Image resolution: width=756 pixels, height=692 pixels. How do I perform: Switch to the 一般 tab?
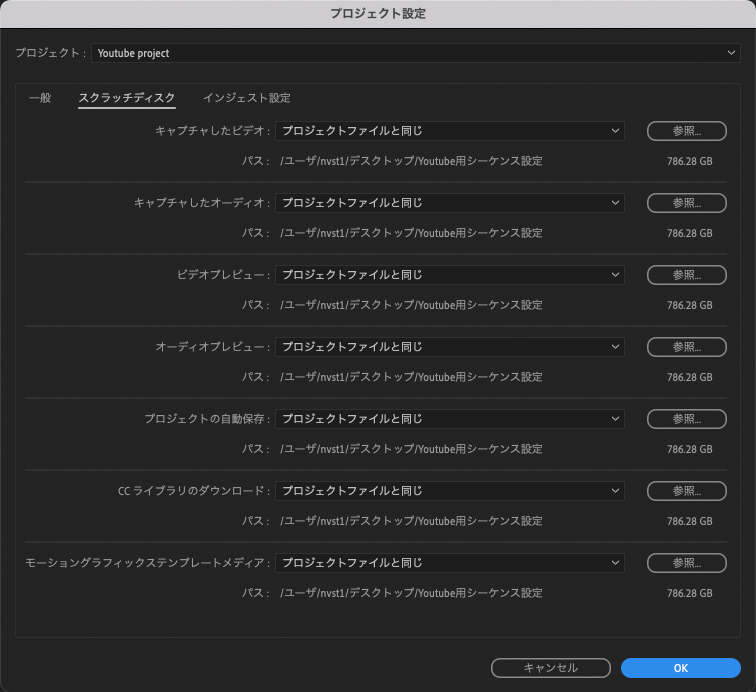point(40,98)
